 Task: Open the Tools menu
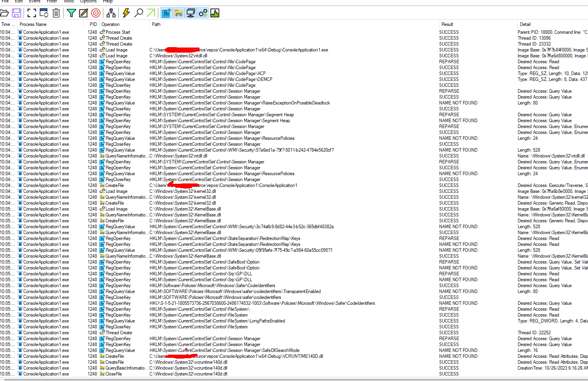[x=69, y=2]
